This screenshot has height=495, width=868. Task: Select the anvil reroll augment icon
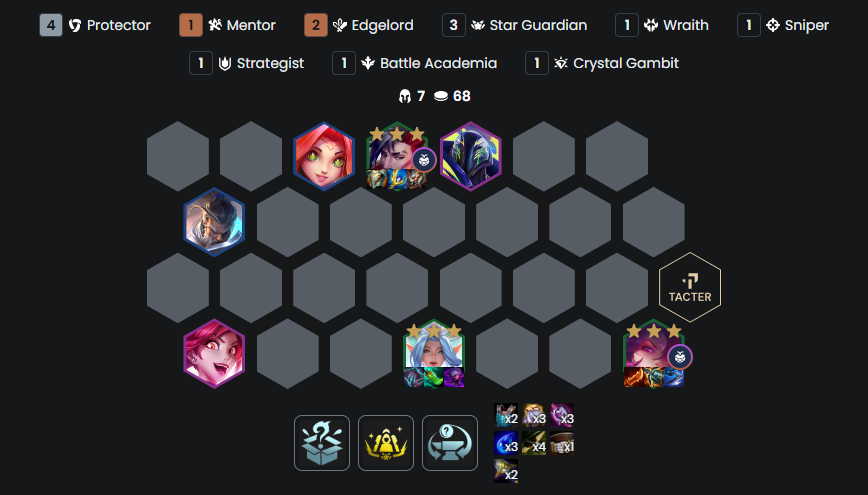point(450,443)
